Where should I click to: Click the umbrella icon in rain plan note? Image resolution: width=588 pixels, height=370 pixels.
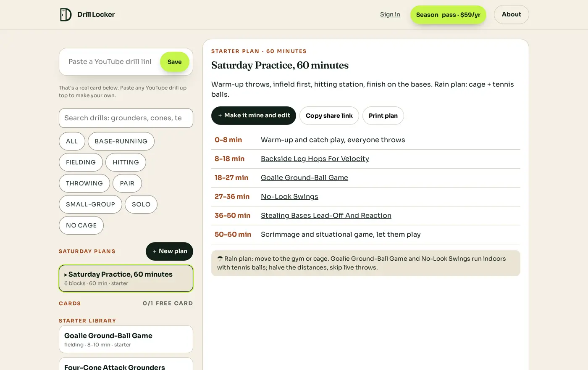click(220, 259)
